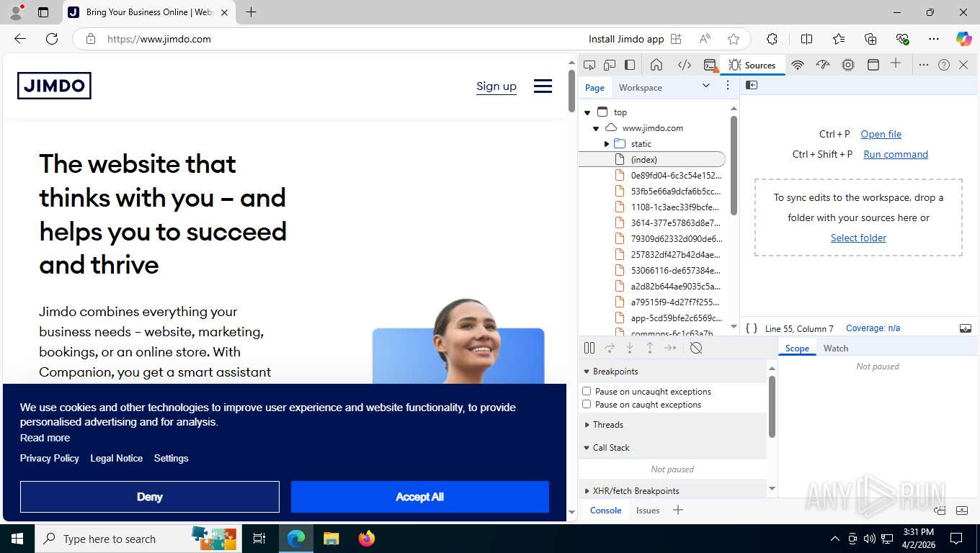980x553 pixels.
Task: Click the Step debugger arrow
Action: [x=670, y=348]
